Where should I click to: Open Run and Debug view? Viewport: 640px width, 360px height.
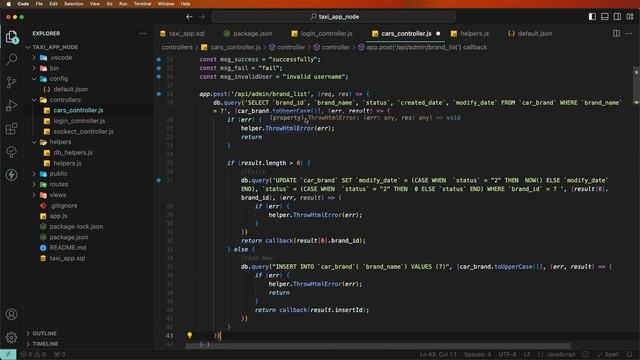click(x=11, y=105)
